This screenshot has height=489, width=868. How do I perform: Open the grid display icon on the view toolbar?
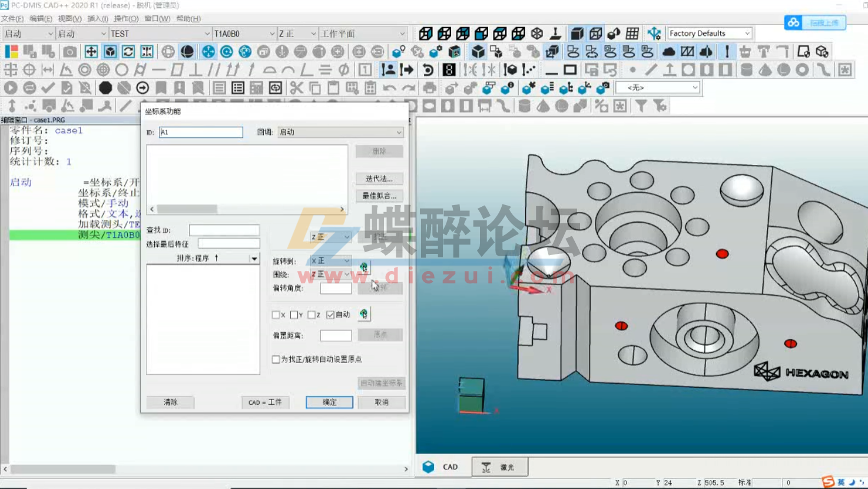[x=631, y=33]
